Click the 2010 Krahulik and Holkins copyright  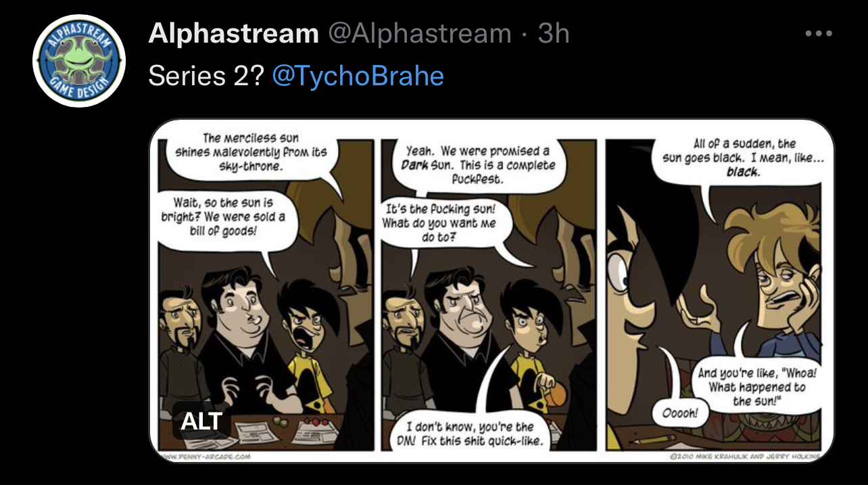tap(745, 457)
